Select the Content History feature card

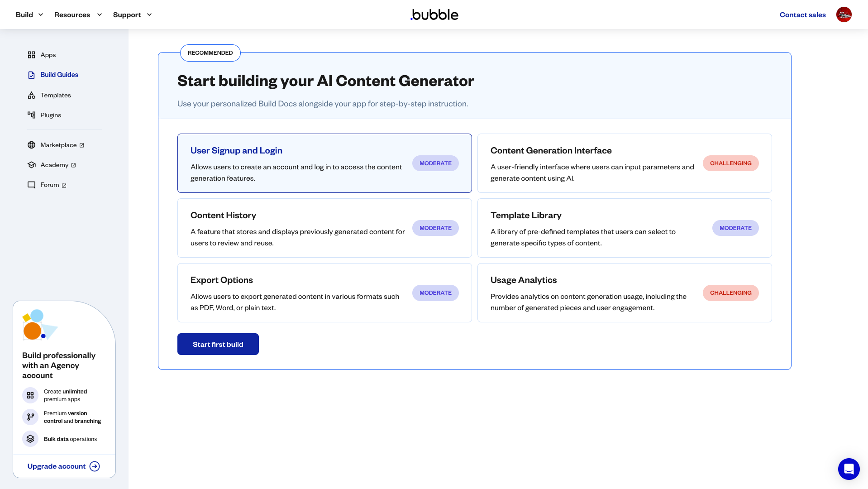point(324,228)
